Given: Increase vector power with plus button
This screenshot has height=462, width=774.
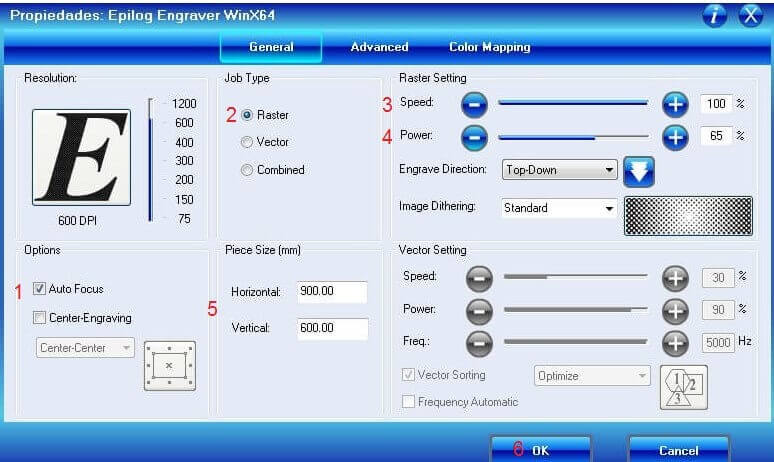Looking at the screenshot, I should 675,311.
